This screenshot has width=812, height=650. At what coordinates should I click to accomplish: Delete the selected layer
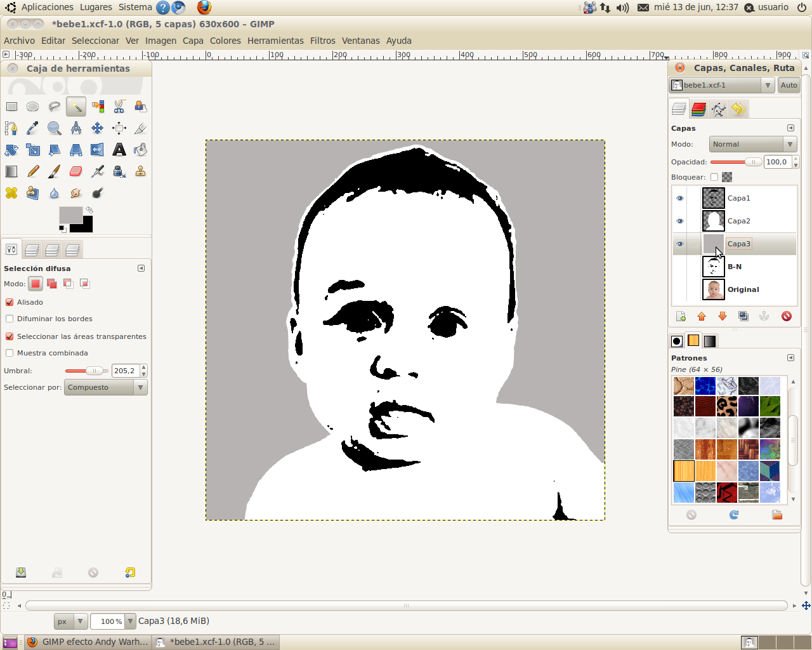[x=787, y=315]
